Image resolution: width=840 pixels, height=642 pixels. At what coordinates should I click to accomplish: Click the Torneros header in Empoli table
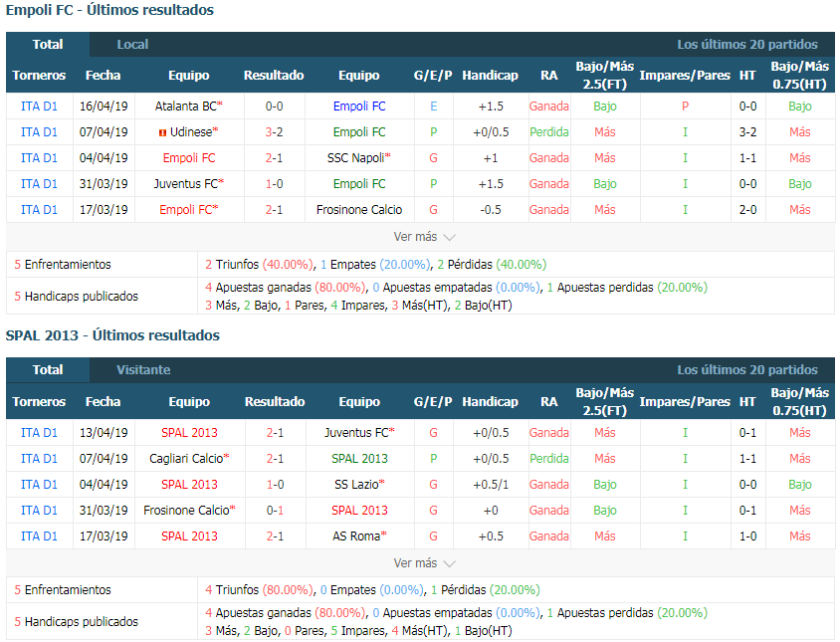pos(39,75)
